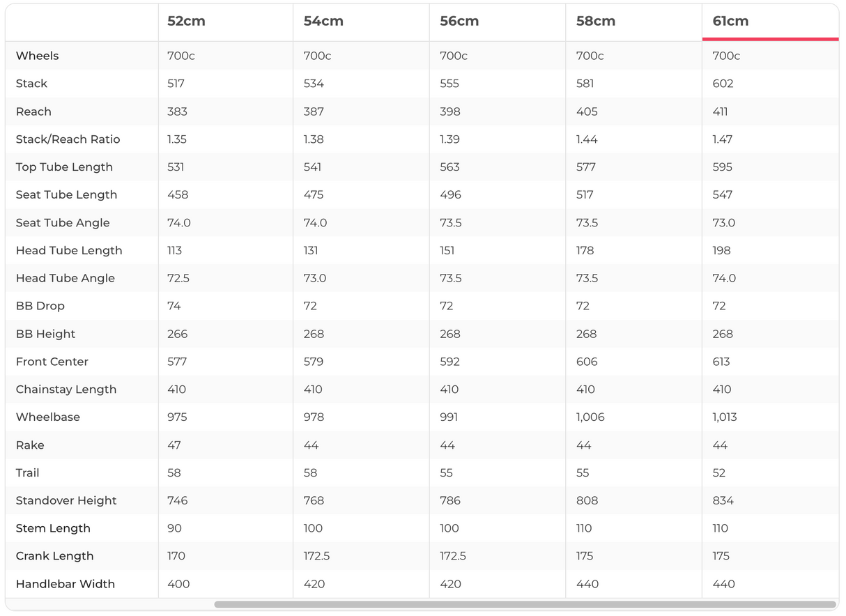Screen dimensions: 846x616
Task: Select the 54cm size column header
Action: pyautogui.click(x=323, y=21)
